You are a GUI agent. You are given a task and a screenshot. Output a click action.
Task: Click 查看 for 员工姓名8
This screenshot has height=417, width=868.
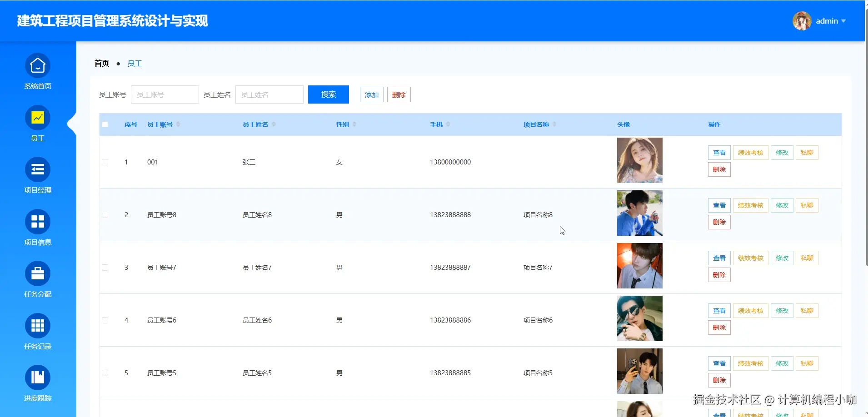(719, 205)
